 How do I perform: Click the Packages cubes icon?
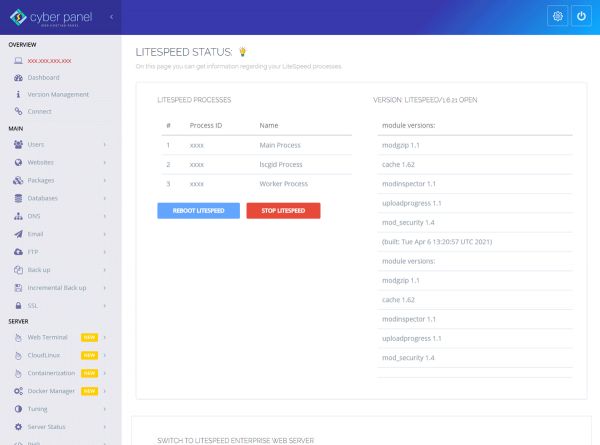click(18, 180)
